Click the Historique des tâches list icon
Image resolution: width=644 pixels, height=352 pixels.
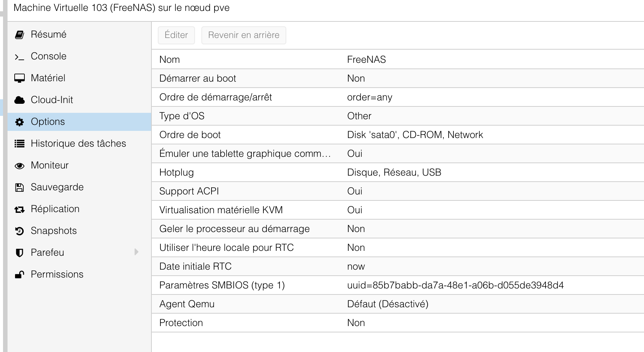pyautogui.click(x=20, y=144)
